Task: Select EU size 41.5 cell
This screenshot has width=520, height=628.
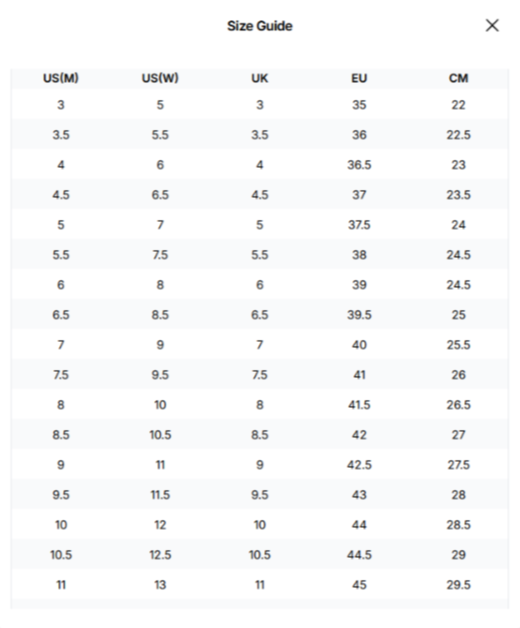Action: tap(359, 405)
